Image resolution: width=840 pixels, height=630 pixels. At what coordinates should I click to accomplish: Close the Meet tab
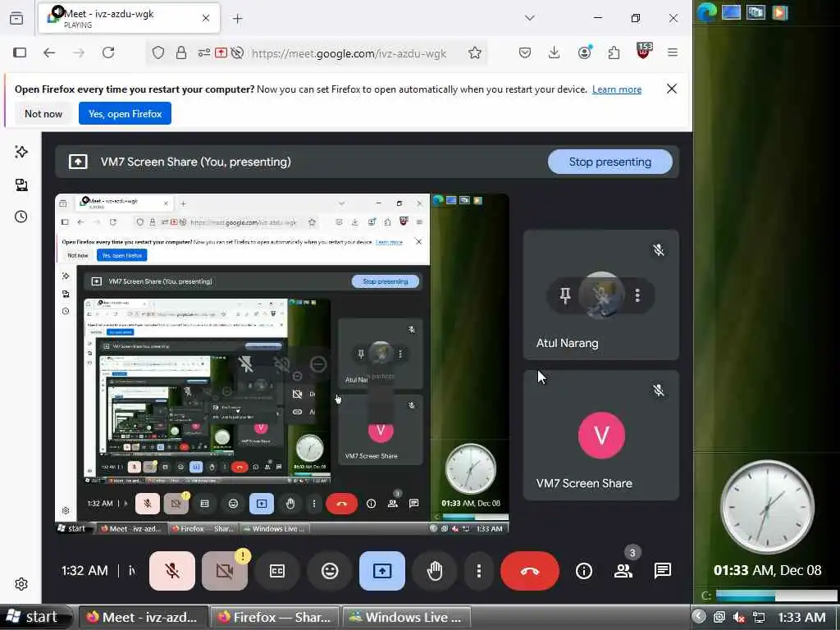point(206,18)
